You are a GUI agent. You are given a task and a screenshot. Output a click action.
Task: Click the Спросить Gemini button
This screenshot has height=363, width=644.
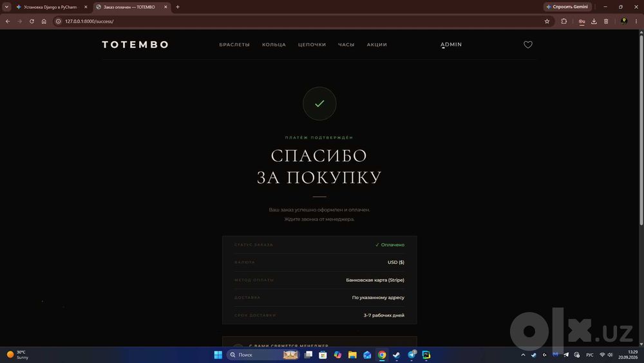(x=567, y=7)
